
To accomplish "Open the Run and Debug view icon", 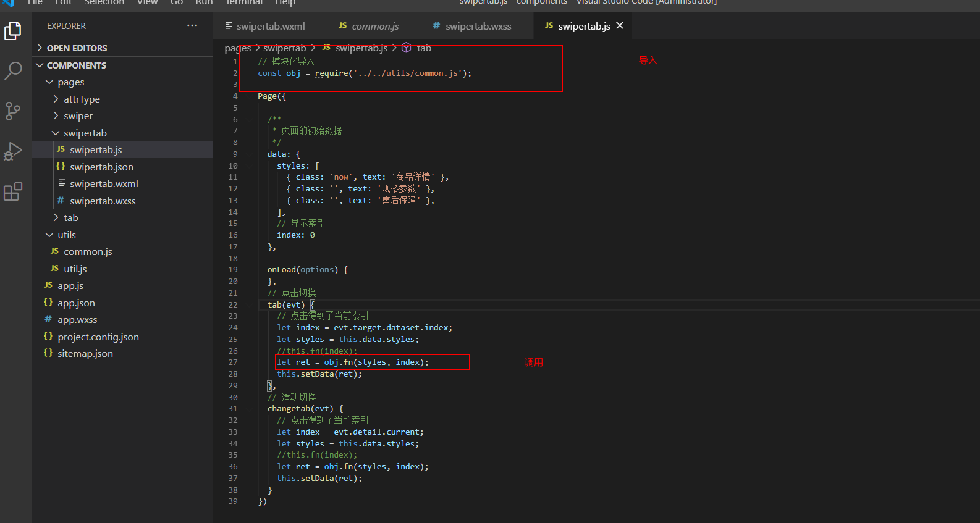I will [x=13, y=151].
